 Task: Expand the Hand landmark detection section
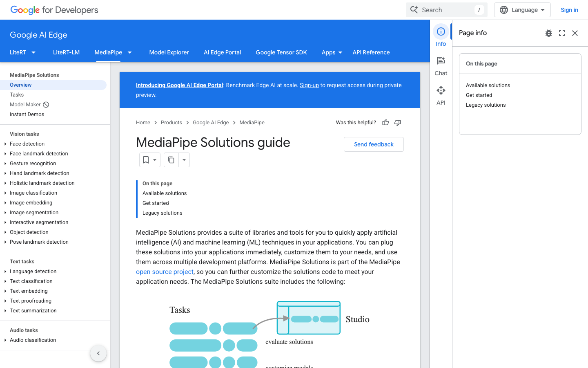click(5, 173)
